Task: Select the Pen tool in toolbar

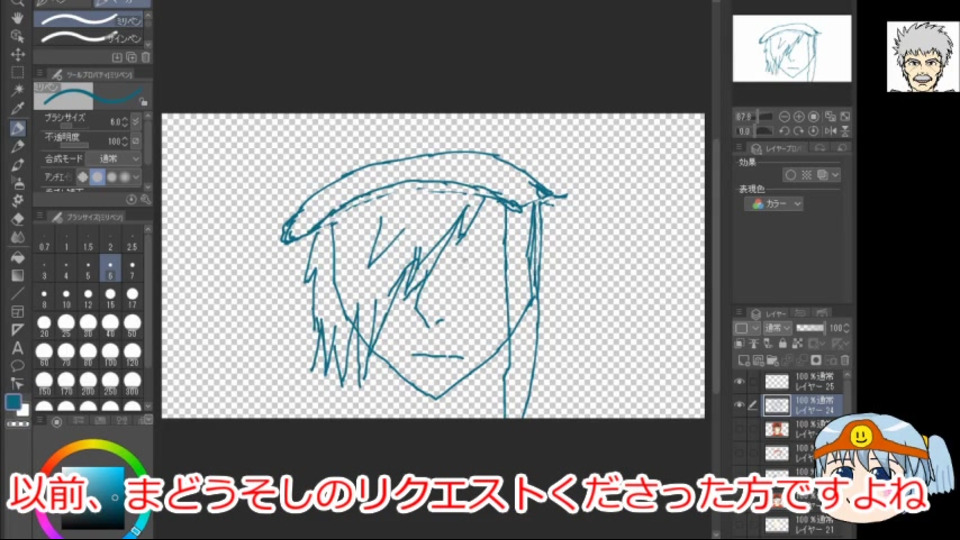Action: click(17, 128)
